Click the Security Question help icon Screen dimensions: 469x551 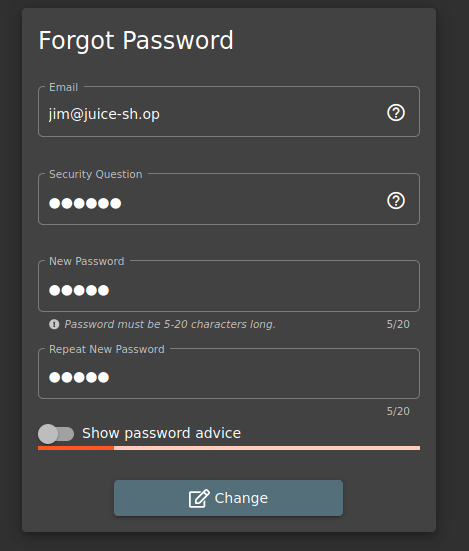(x=396, y=201)
